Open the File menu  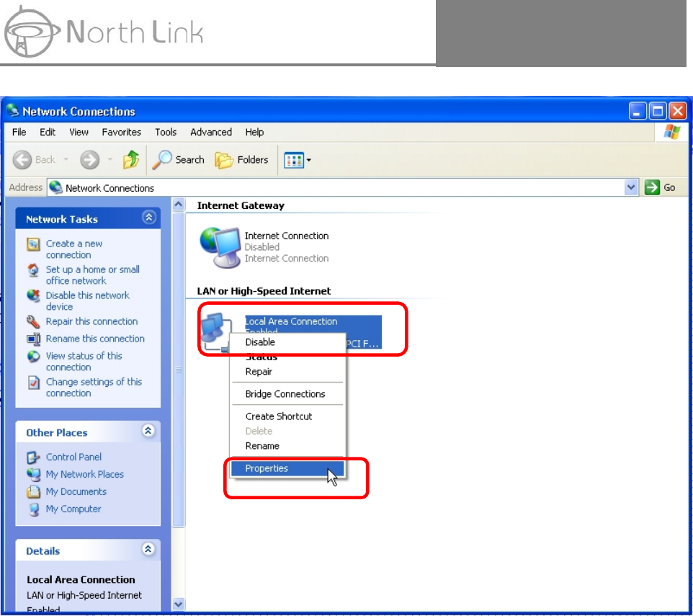(19, 132)
